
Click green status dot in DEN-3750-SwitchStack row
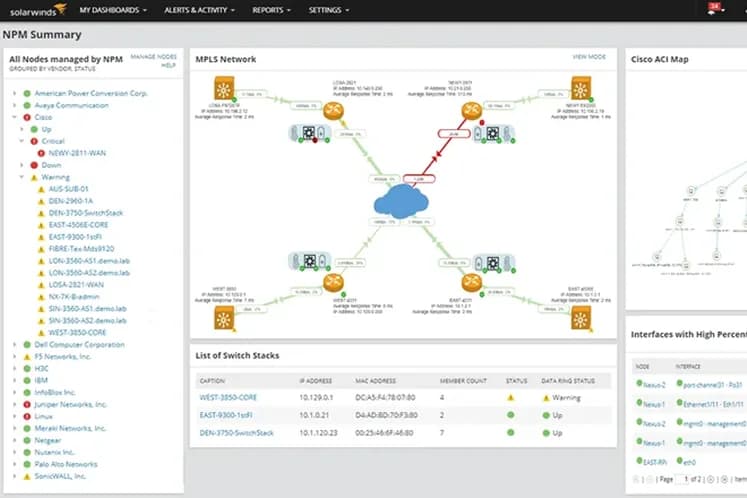pos(511,433)
